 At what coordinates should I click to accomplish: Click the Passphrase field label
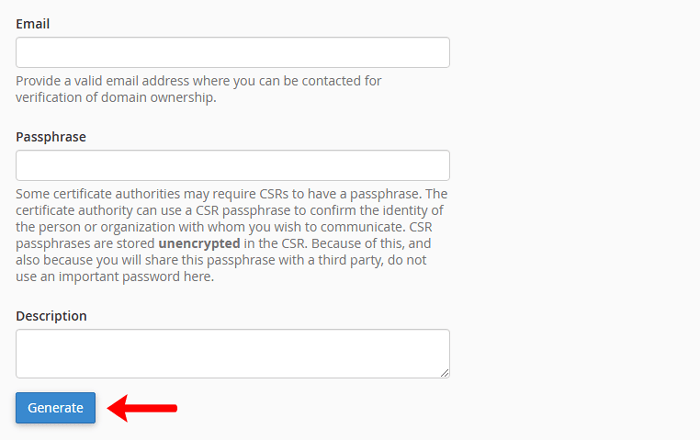tap(50, 136)
